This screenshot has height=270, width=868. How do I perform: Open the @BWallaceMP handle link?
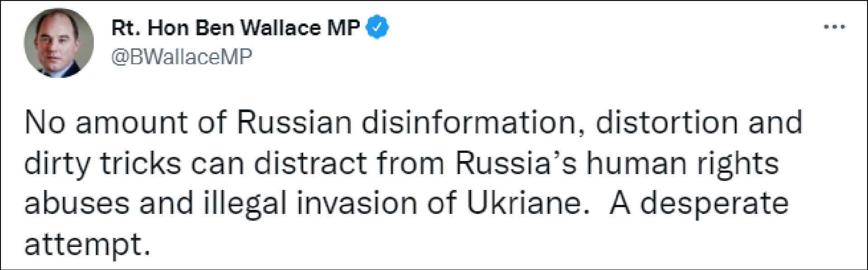tap(182, 57)
